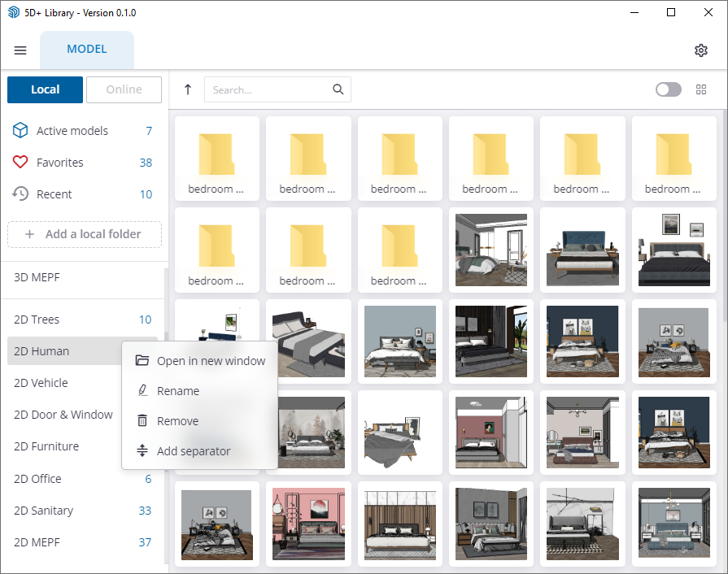Open the hamburger menu
This screenshot has width=728, height=574.
[x=20, y=50]
